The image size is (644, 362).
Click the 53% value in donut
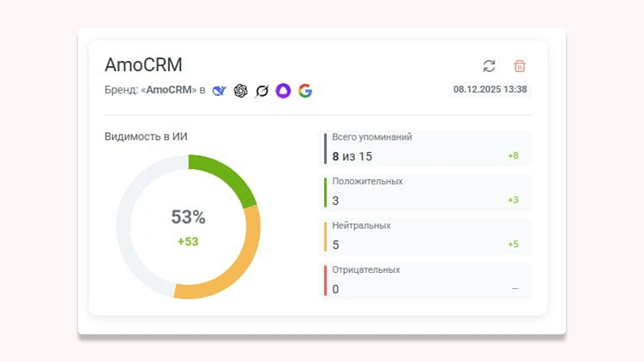click(x=188, y=217)
